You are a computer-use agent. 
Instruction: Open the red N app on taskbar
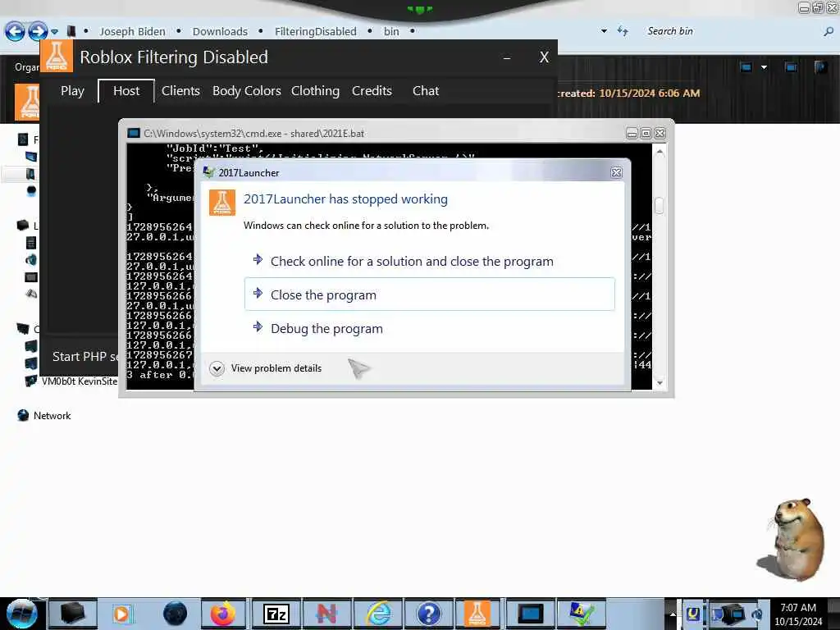coord(326,614)
